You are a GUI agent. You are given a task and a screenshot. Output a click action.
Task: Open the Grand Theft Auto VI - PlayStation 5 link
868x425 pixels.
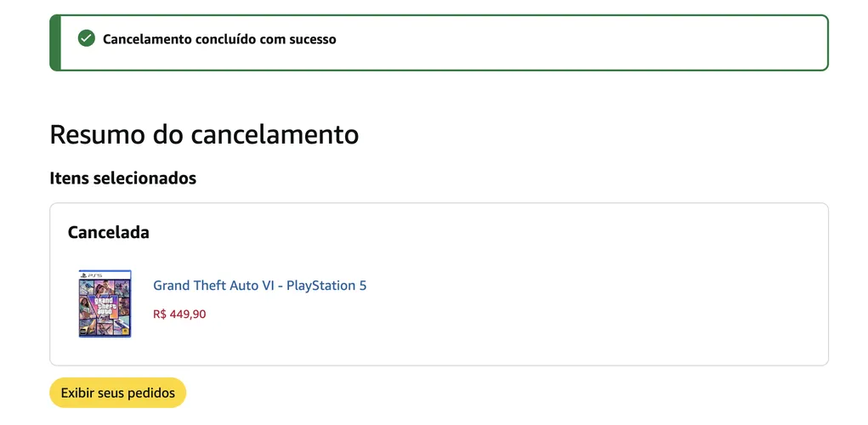[259, 286]
